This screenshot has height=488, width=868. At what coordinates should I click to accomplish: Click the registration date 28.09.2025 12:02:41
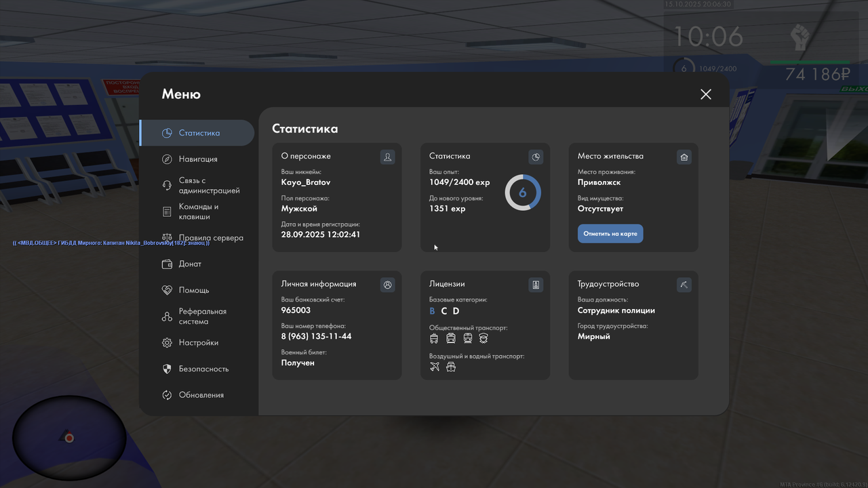coord(321,235)
